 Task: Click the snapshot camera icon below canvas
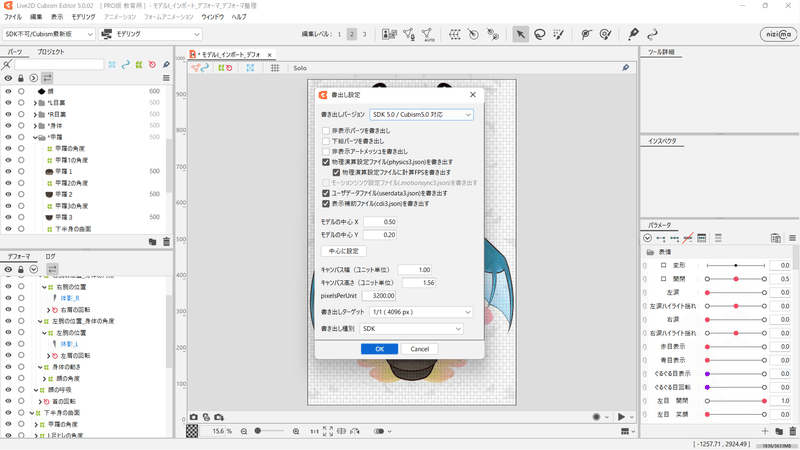coord(194,417)
